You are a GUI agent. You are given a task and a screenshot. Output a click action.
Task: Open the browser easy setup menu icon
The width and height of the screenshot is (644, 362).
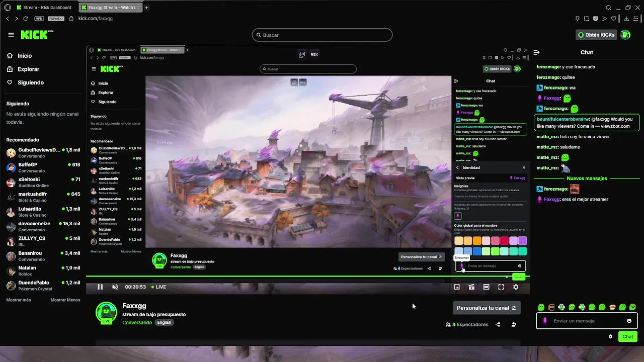(636, 19)
